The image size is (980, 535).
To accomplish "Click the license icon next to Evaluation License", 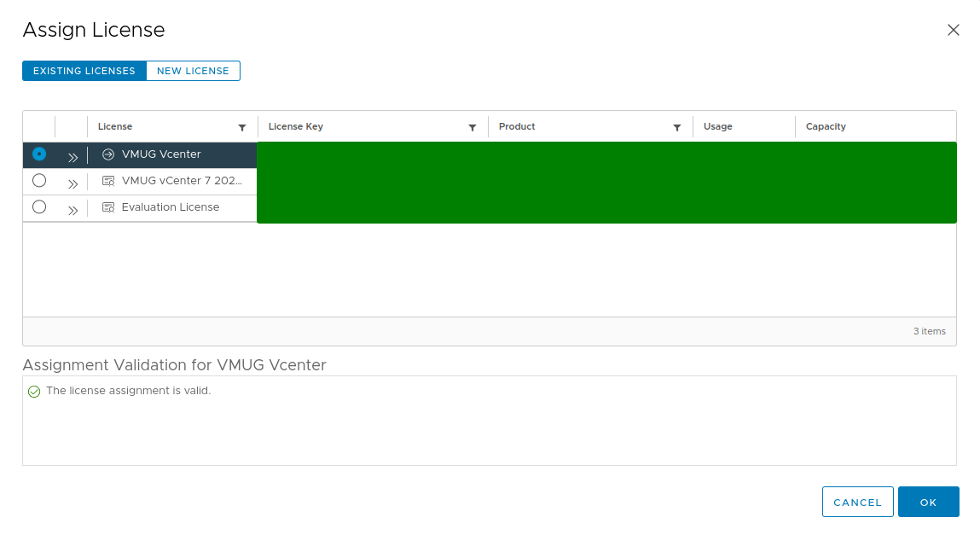I will tap(108, 207).
